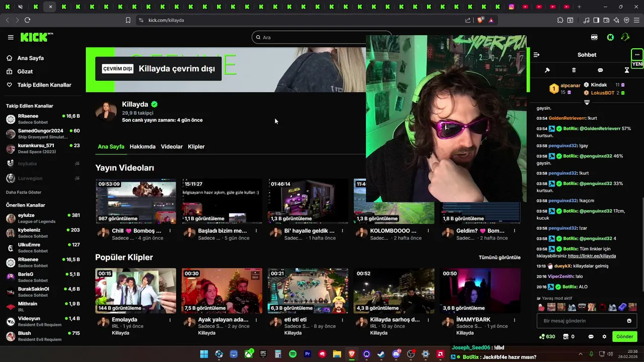
Task: Open the user profile avatar in the header
Action: 625,37
